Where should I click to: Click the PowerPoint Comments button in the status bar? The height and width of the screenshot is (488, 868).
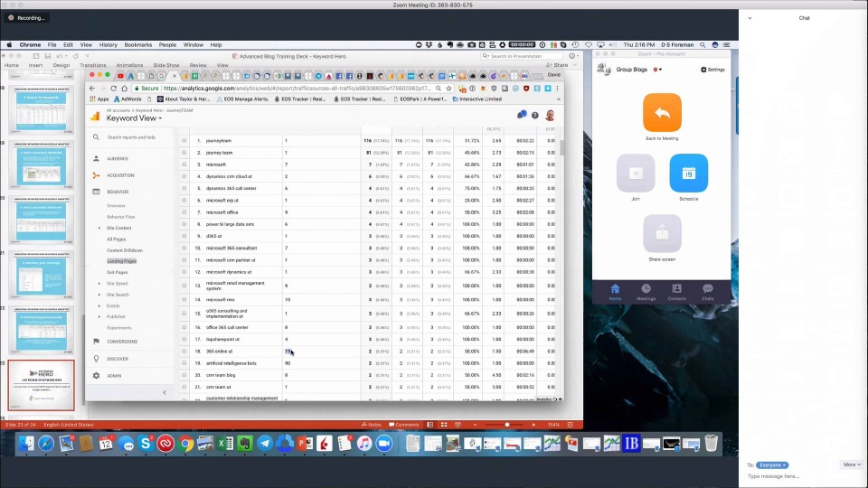pyautogui.click(x=404, y=425)
